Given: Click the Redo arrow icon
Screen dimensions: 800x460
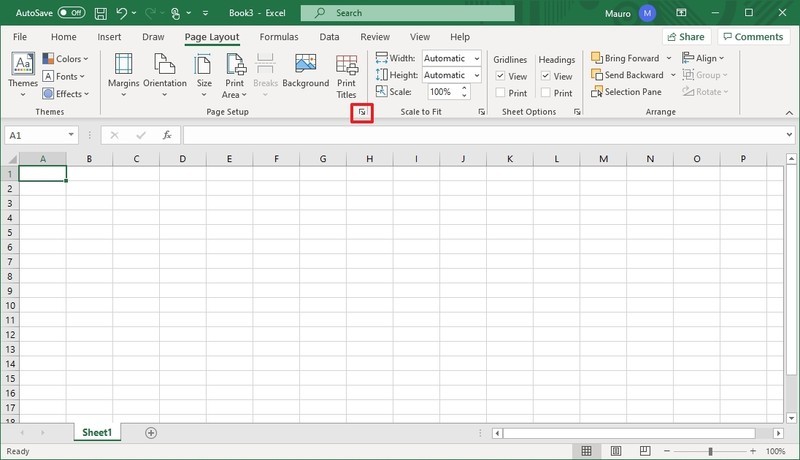Looking at the screenshot, I should point(151,13).
